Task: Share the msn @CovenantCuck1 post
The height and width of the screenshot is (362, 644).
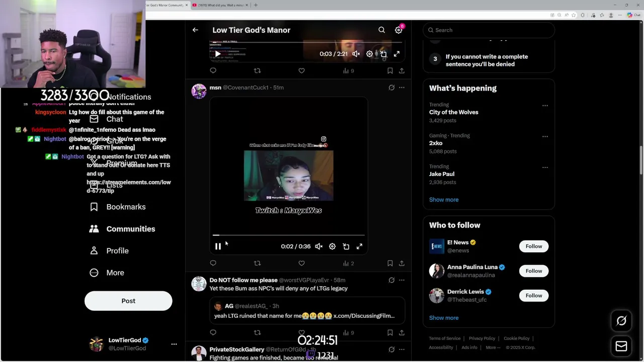Action: (401, 263)
